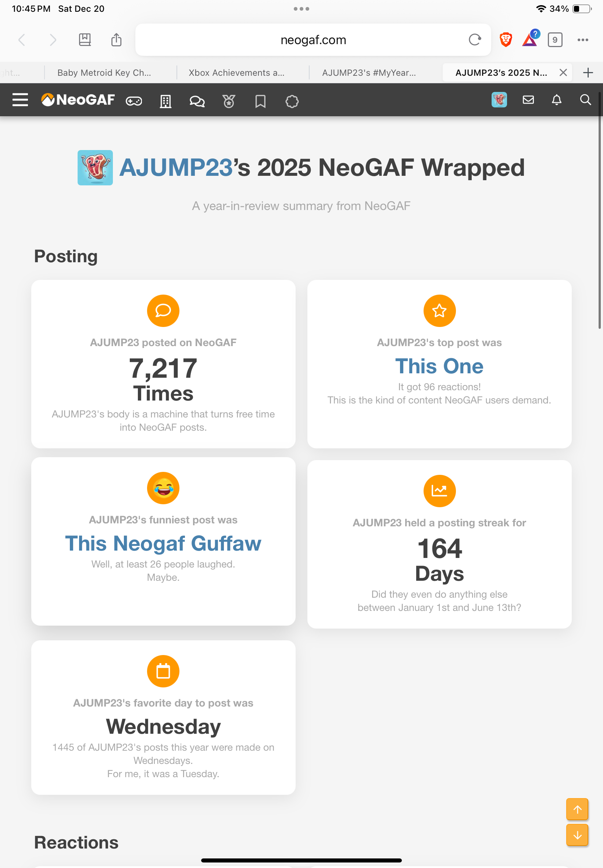Open Brave Shields lion icon
603x868 pixels.
click(x=506, y=40)
